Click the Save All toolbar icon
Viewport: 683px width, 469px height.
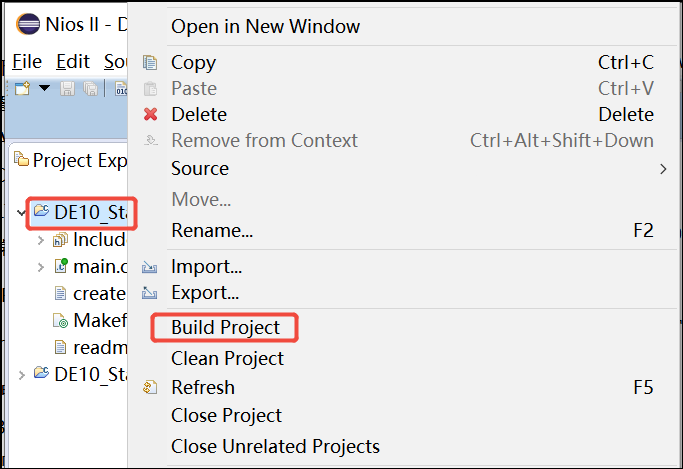pyautogui.click(x=90, y=89)
